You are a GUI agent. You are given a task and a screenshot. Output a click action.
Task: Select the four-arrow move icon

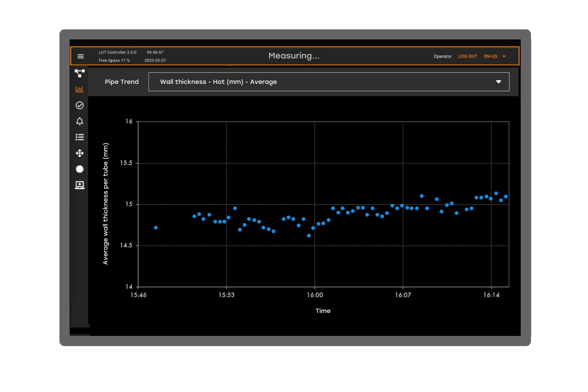pyautogui.click(x=80, y=153)
